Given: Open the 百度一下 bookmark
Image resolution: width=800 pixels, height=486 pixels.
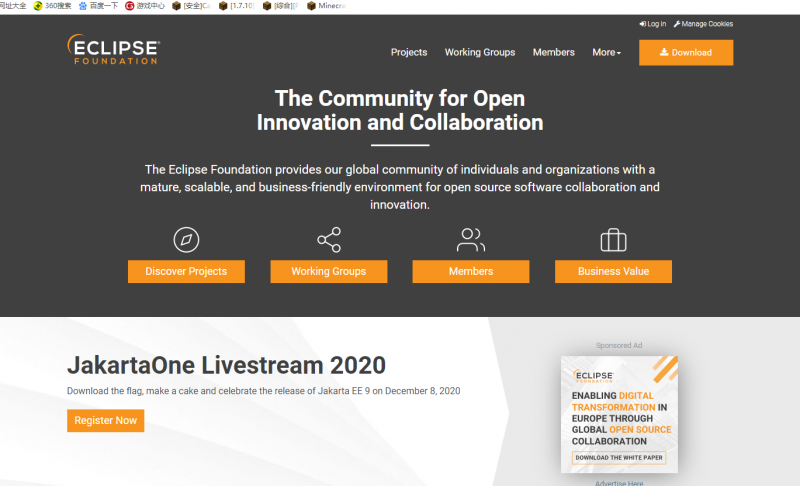Looking at the screenshot, I should point(98,6).
